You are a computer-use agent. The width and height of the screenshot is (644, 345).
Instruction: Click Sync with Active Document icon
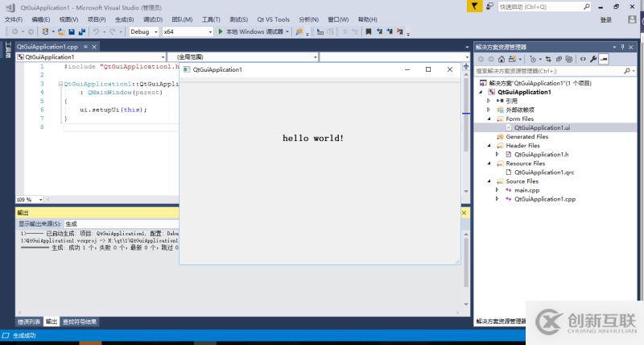[x=548, y=59]
